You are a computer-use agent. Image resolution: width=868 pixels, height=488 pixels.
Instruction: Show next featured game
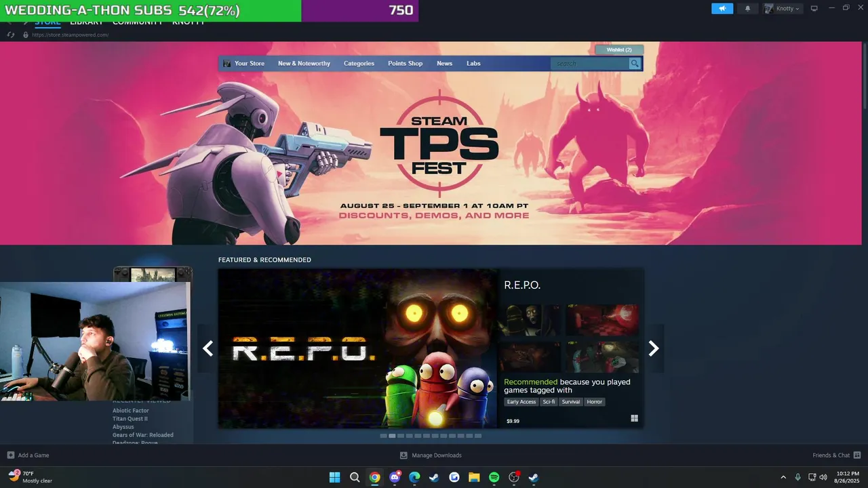[x=654, y=348]
